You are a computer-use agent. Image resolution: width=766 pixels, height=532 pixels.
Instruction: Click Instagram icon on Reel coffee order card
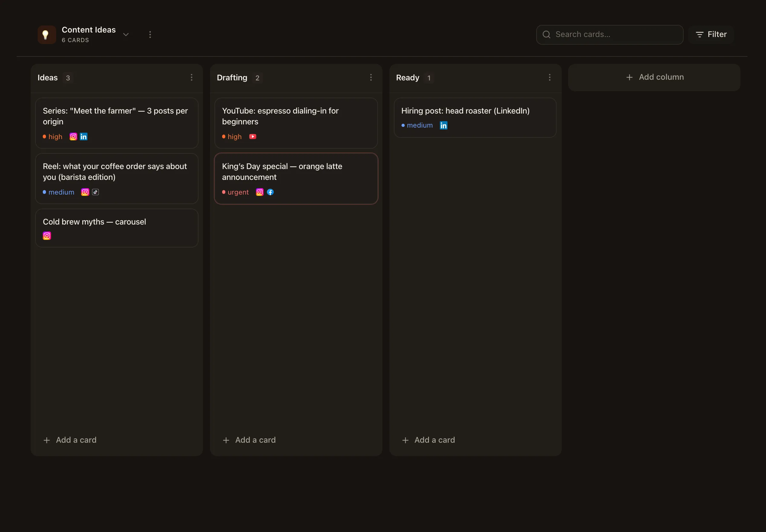[x=85, y=192]
